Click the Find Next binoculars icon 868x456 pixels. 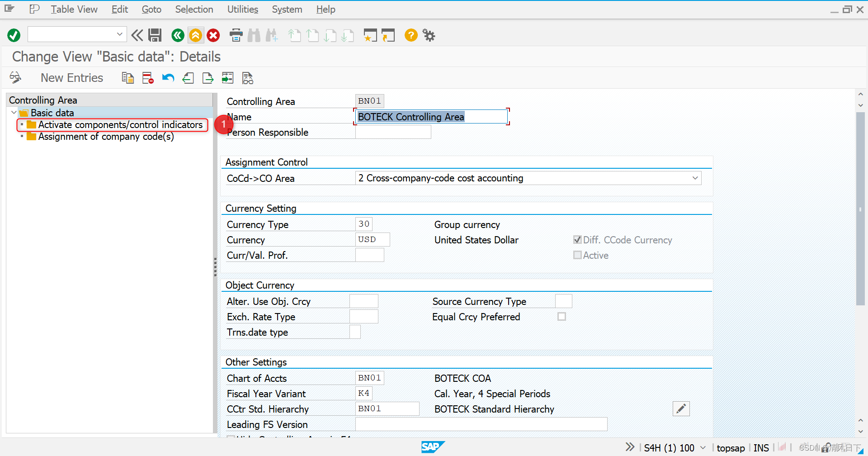pyautogui.click(x=272, y=35)
